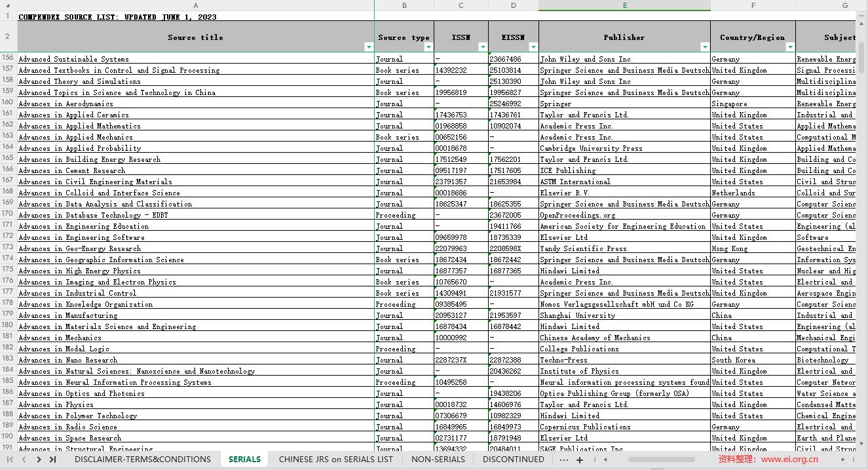868x470 pixels.
Task: Select publisher cell Cambridge University Press
Action: pyautogui.click(x=624, y=148)
